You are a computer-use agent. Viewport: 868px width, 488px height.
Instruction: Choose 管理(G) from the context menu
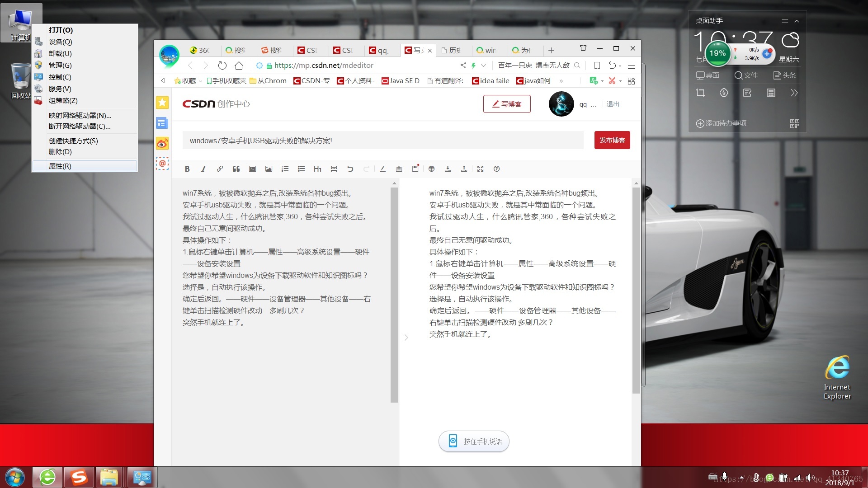[85, 65]
